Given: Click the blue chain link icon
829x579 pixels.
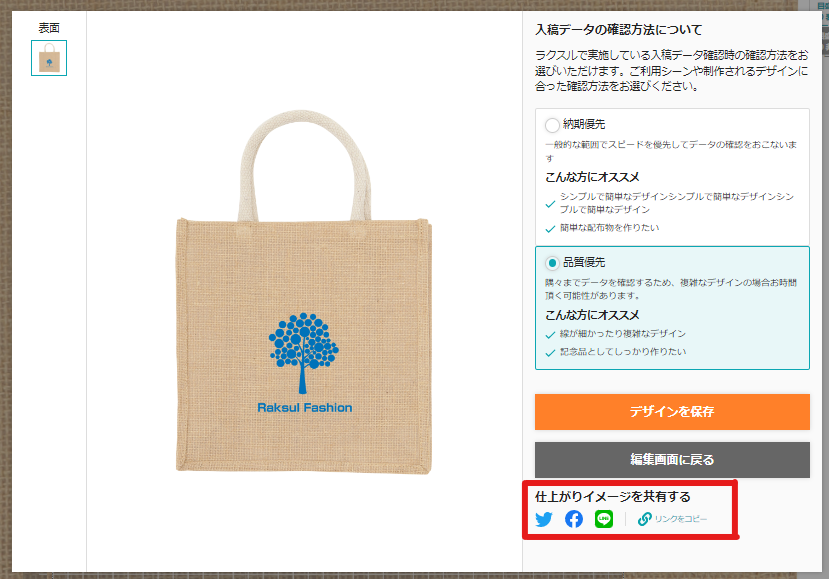Looking at the screenshot, I should [644, 519].
